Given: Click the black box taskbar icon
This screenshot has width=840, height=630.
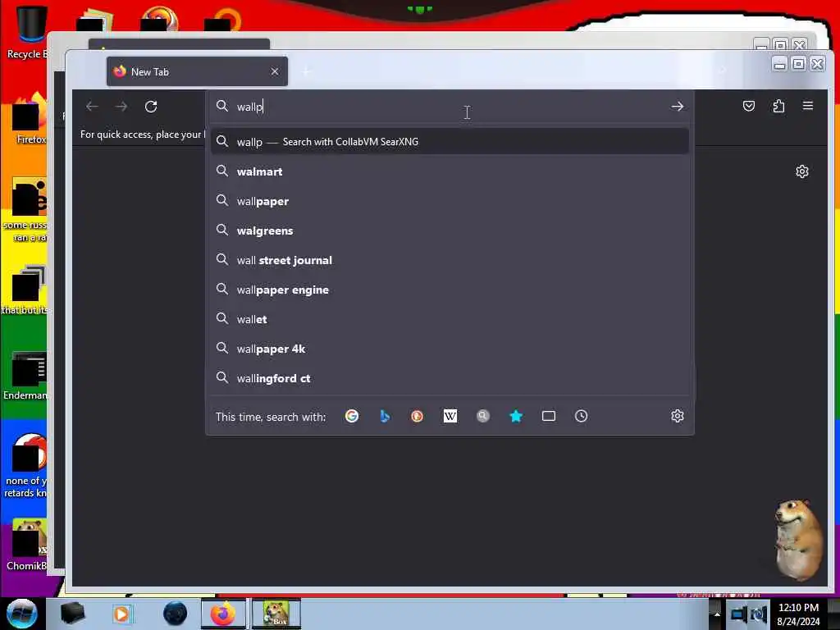Looking at the screenshot, I should (x=72, y=614).
